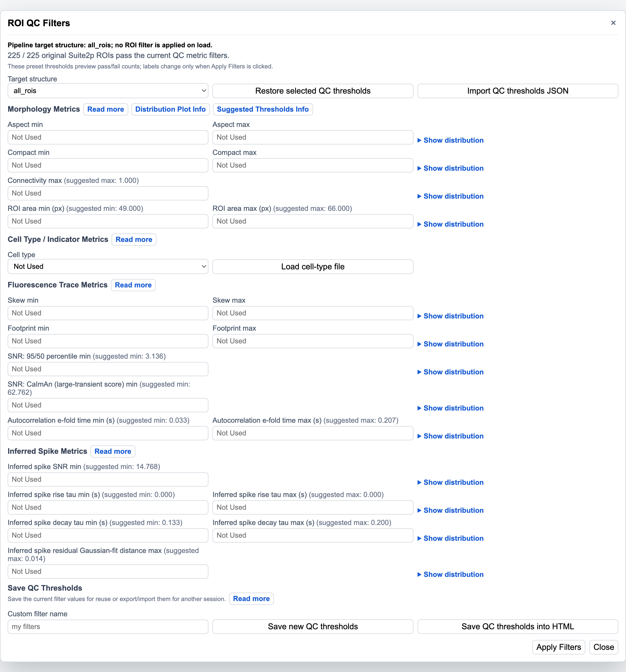
Task: Focus the ROI area max input field
Action: [313, 221]
